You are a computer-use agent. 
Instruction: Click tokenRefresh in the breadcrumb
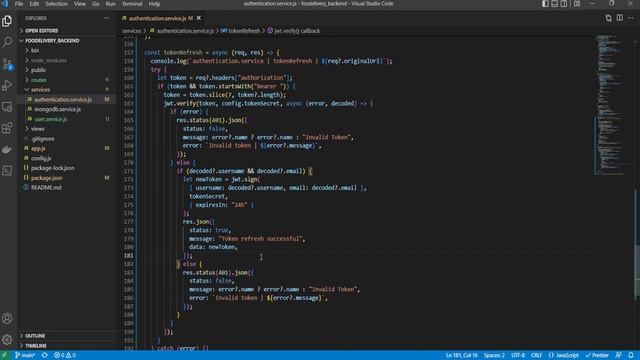(244, 31)
